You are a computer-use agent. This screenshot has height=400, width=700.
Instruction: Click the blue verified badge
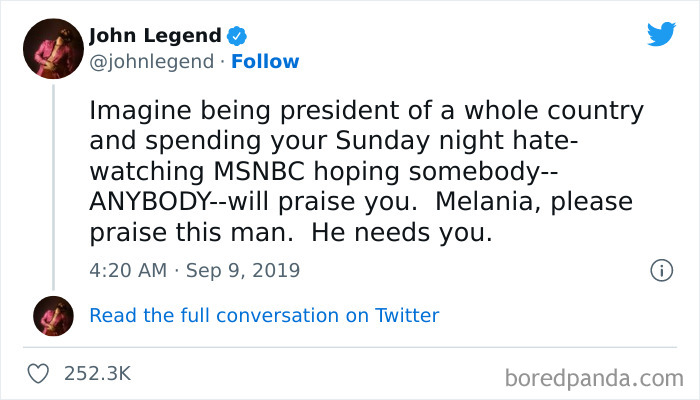click(237, 36)
